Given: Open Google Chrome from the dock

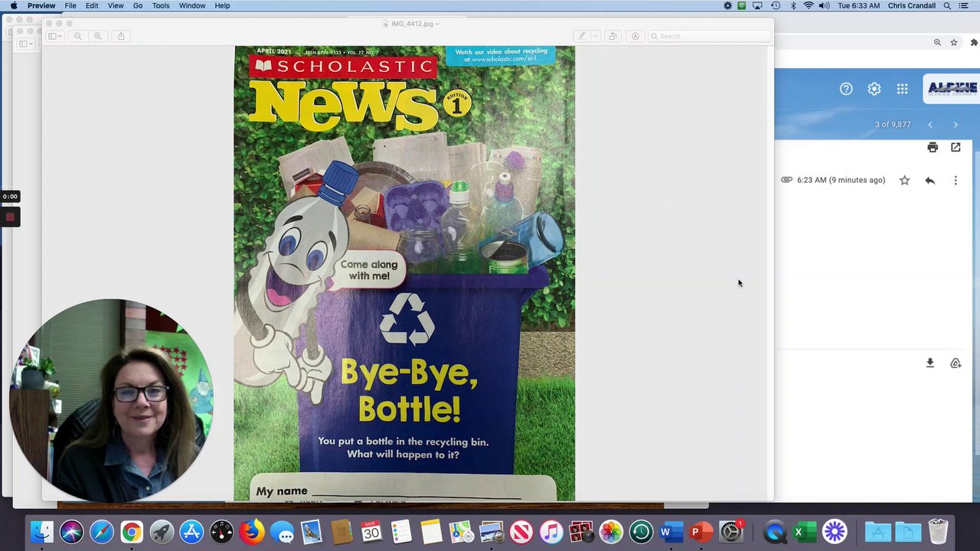Looking at the screenshot, I should pos(132,531).
